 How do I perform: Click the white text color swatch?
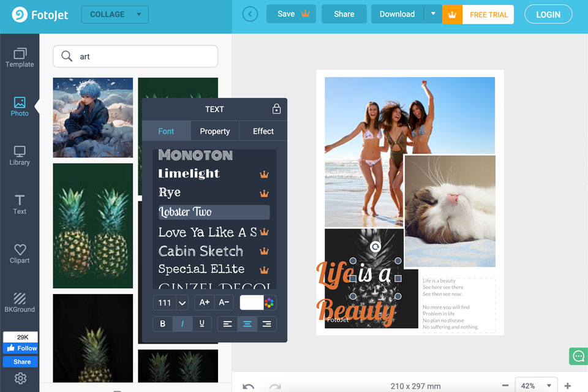coord(252,303)
